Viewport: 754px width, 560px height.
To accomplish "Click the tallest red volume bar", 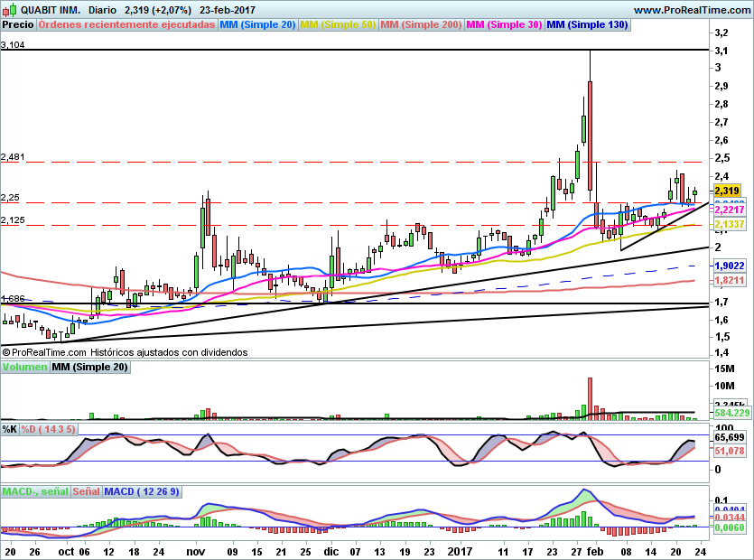I will pyautogui.click(x=590, y=398).
